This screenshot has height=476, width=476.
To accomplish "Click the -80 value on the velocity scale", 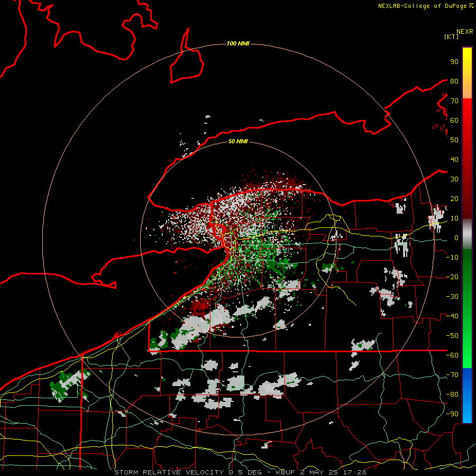I will (452, 395).
